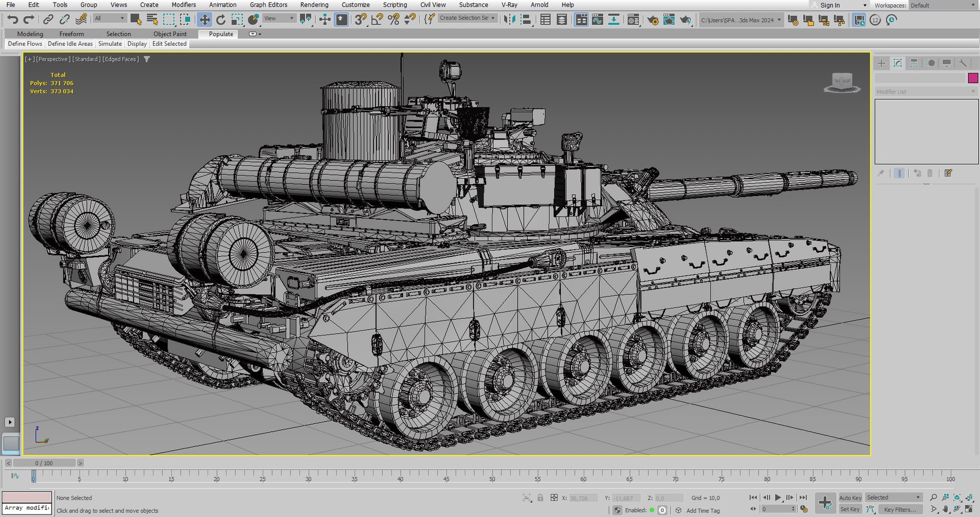Open the reference coordinate View dropdown

click(x=279, y=18)
